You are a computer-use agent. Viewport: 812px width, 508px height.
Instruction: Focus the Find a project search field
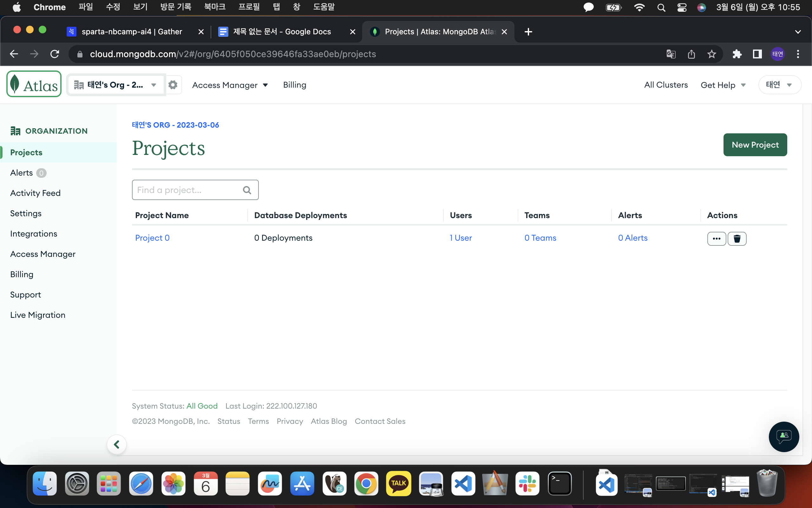(x=195, y=190)
